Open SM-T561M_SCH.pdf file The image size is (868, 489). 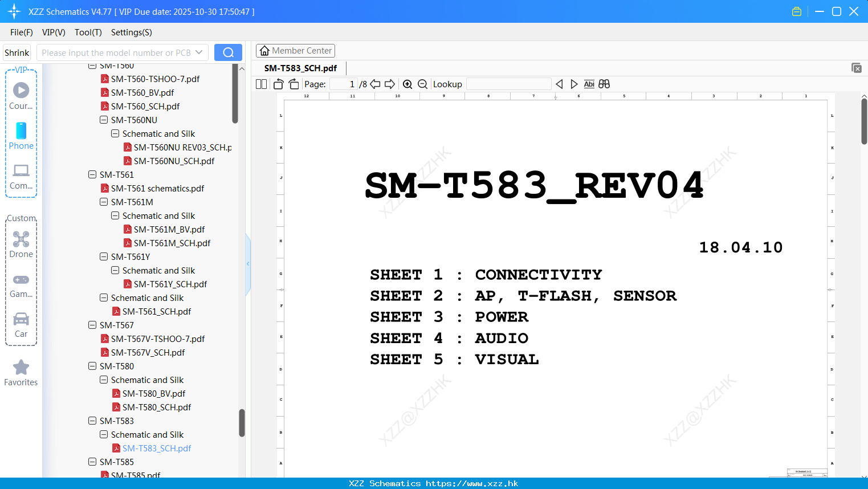tap(172, 243)
